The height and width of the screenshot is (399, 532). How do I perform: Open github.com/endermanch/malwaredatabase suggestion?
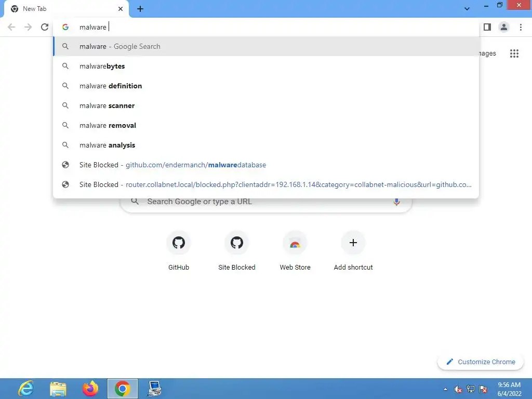266,165
